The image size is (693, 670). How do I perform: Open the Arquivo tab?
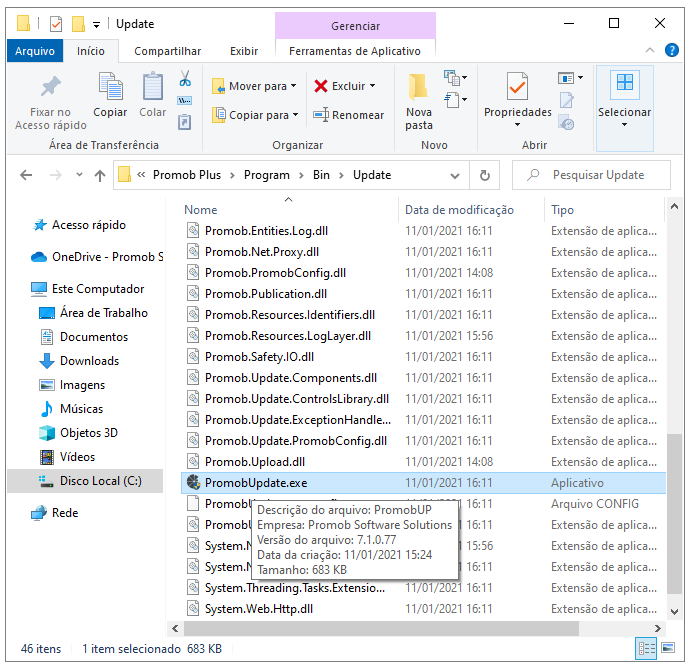pos(35,51)
